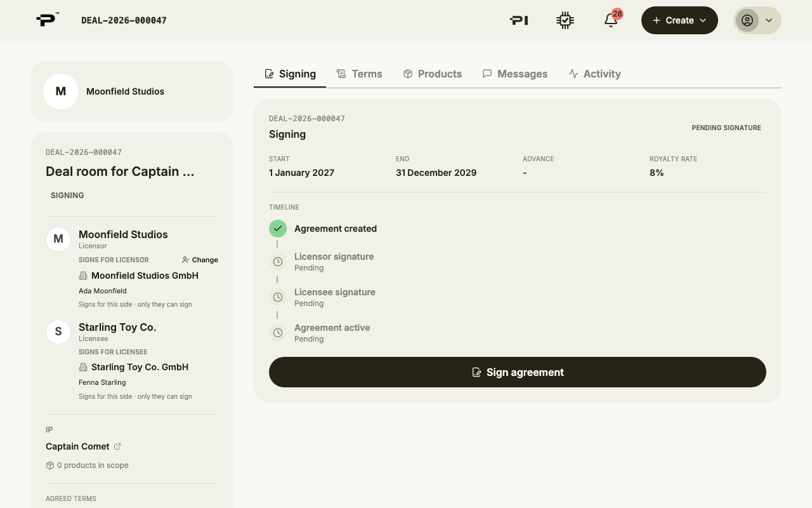Viewport: 812px width, 508px height.
Task: Click the deal ID in top bar
Action: pos(124,20)
